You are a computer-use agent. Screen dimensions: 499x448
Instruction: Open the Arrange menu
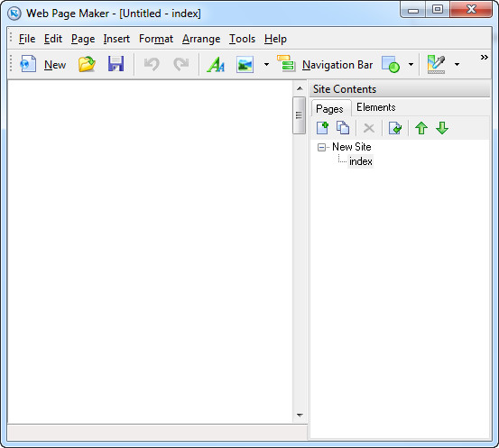coord(201,39)
